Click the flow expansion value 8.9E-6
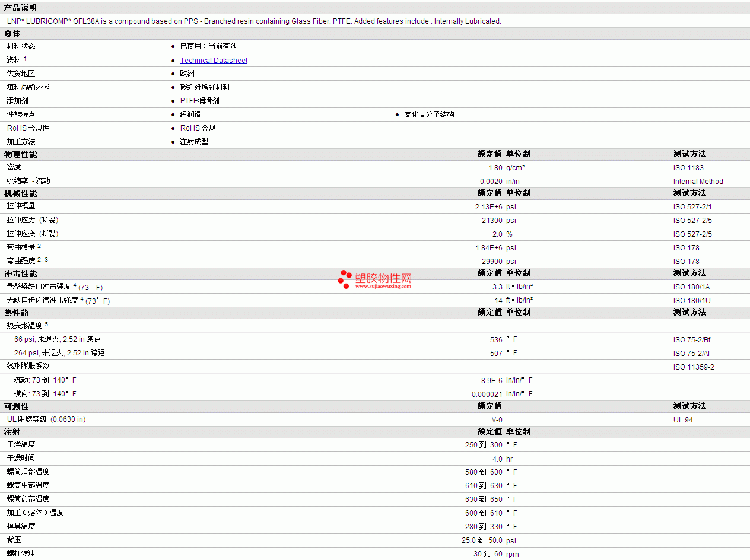Image resolution: width=750 pixels, height=560 pixels. coord(492,381)
